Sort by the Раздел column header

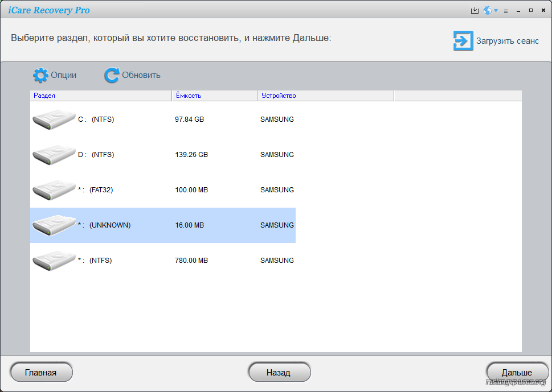point(100,96)
